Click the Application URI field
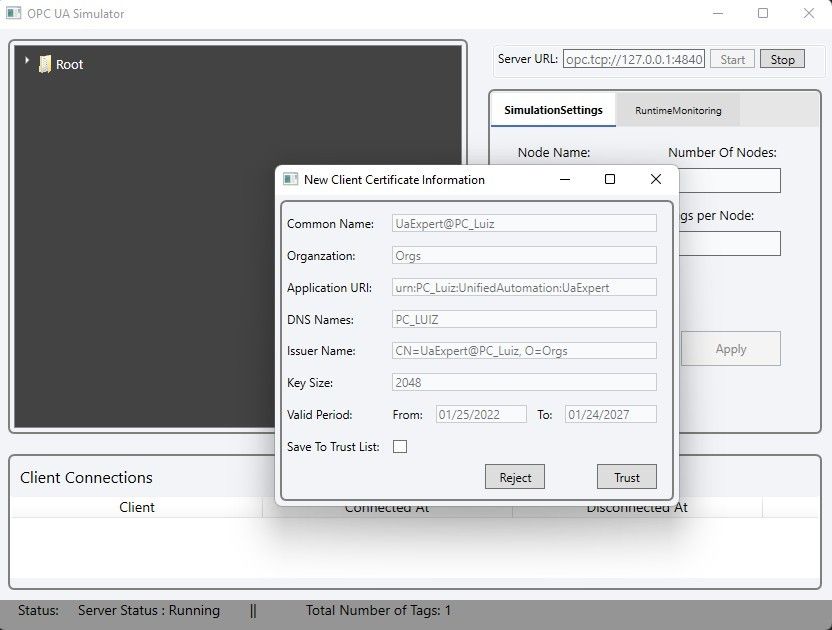The width and height of the screenshot is (832, 630). (x=523, y=288)
